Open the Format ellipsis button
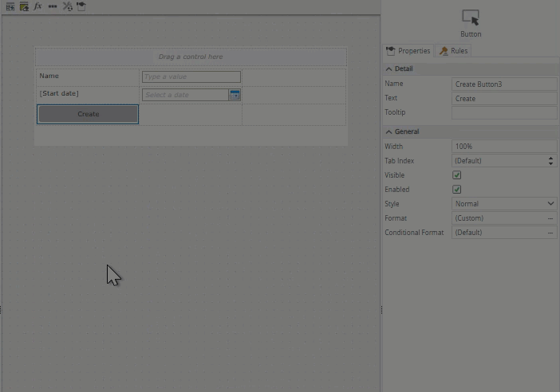This screenshot has height=392, width=560. (x=550, y=218)
